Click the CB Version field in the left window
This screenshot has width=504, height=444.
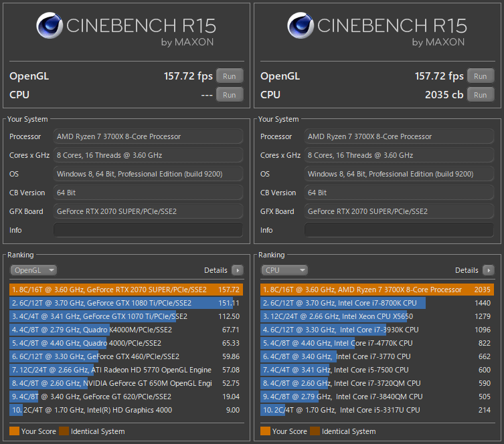click(x=148, y=193)
